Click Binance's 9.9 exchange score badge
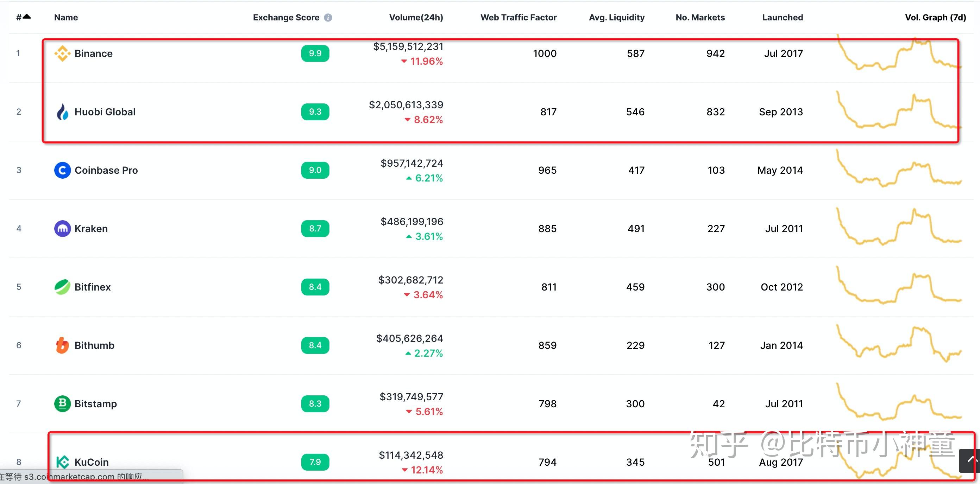 315,53
